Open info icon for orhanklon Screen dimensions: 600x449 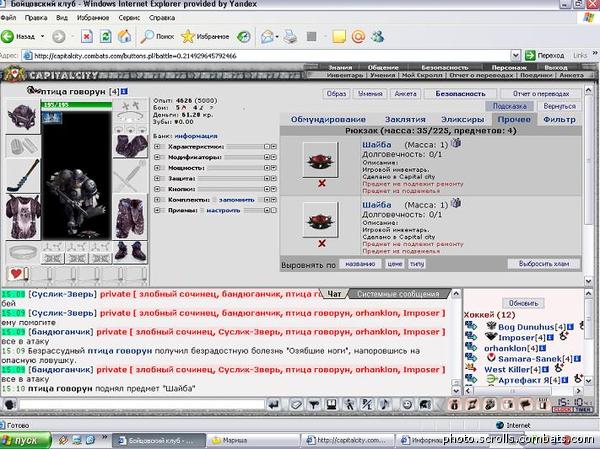coord(541,348)
